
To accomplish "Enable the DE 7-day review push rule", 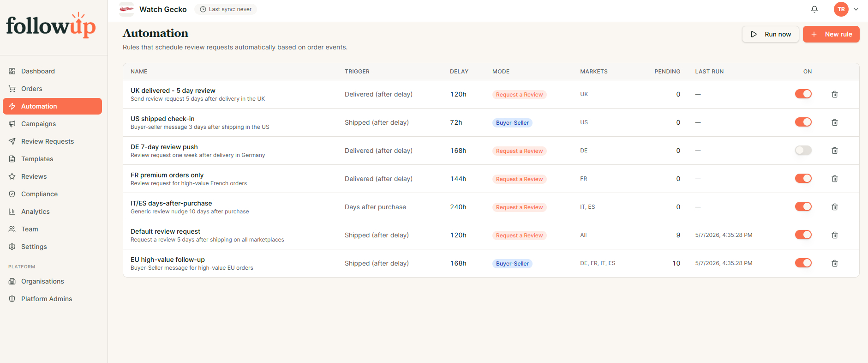I will coord(803,150).
